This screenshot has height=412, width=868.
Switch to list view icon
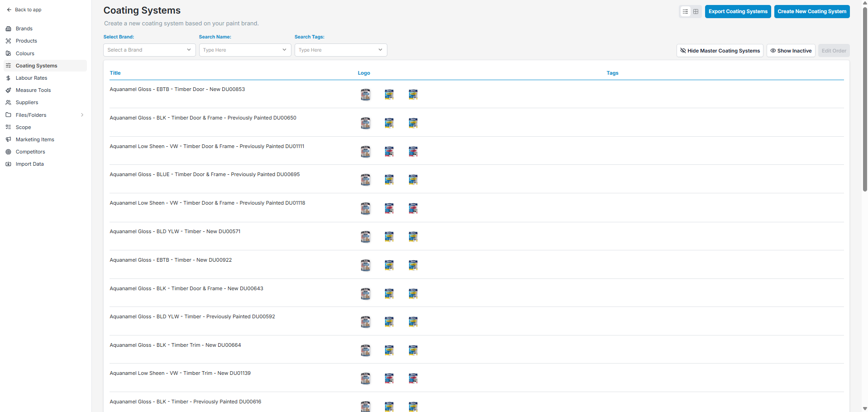click(685, 12)
